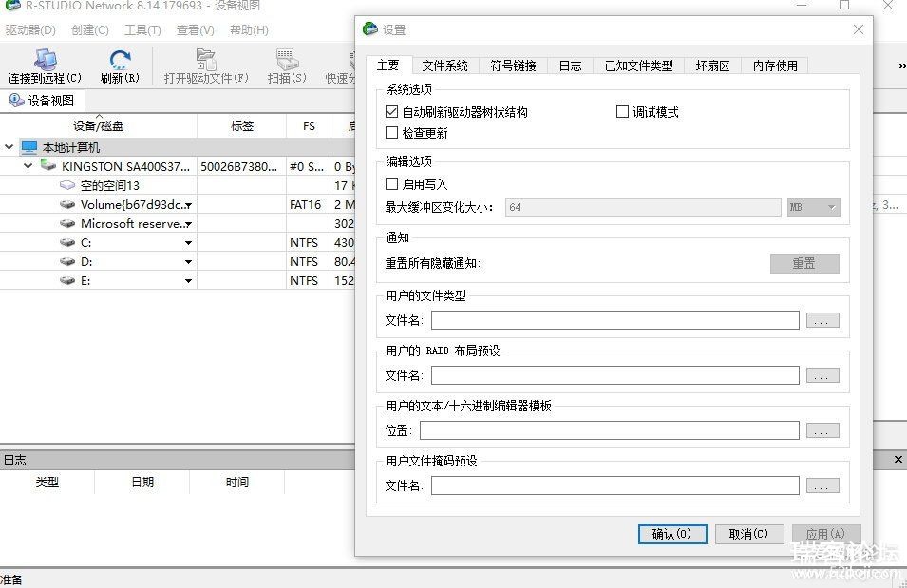The image size is (907, 588).
Task: Click toolbar overflow chevron at right edge
Action: click(x=902, y=66)
